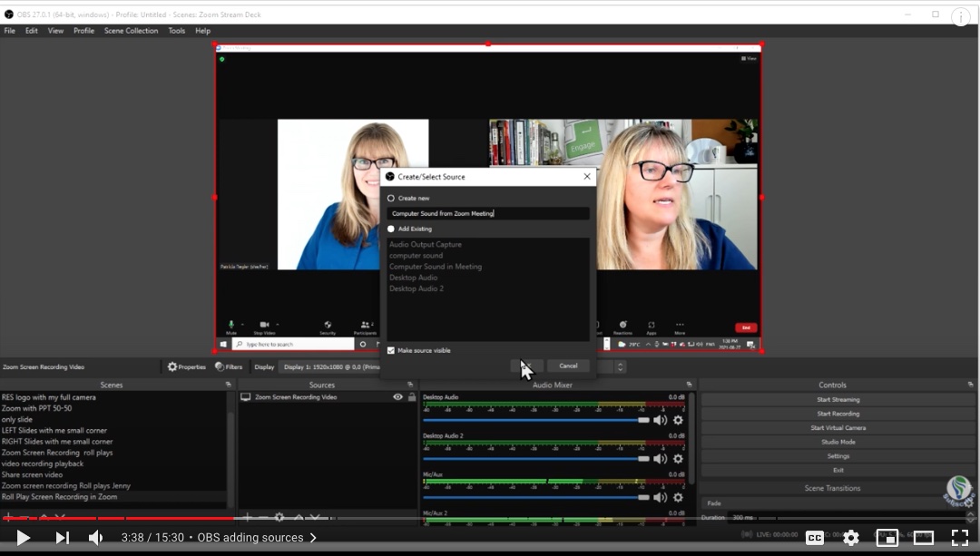
Task: Switch YouTube to theater mode
Action: (923, 537)
